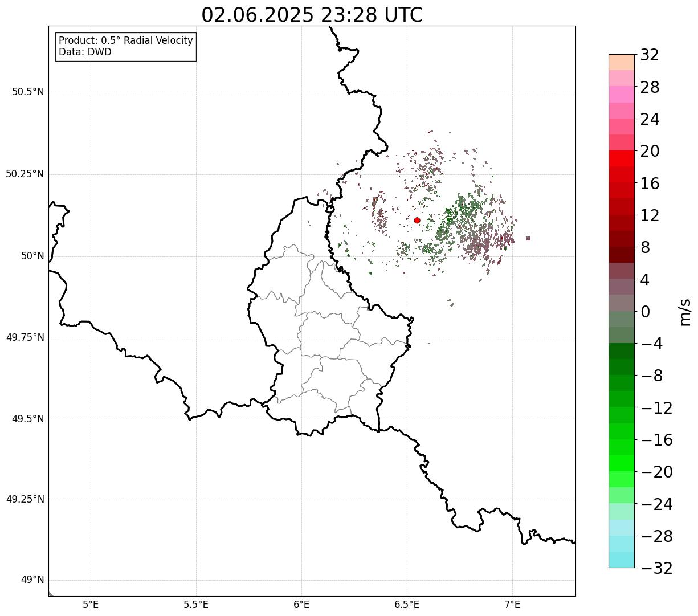Click the colorbar label '24'

[x=650, y=120]
